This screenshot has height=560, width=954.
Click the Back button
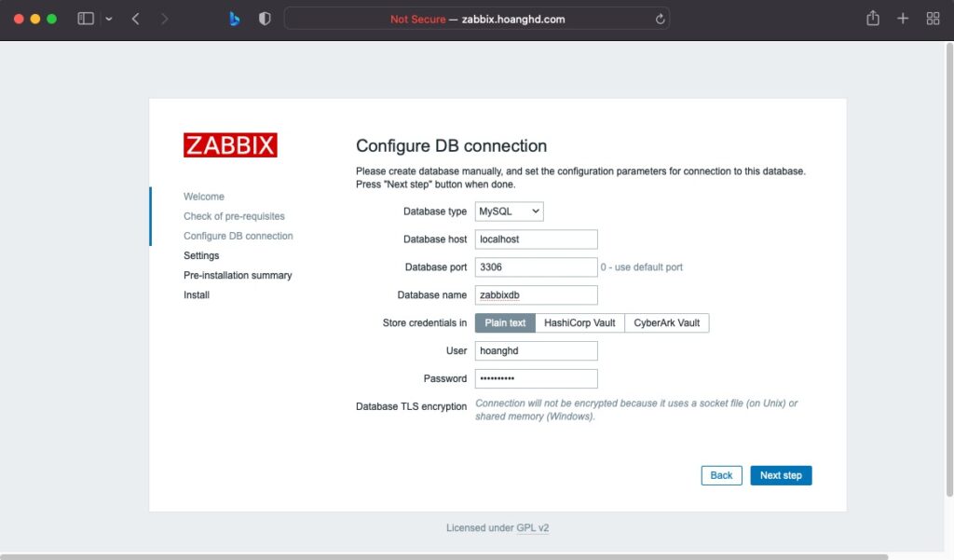(x=722, y=475)
